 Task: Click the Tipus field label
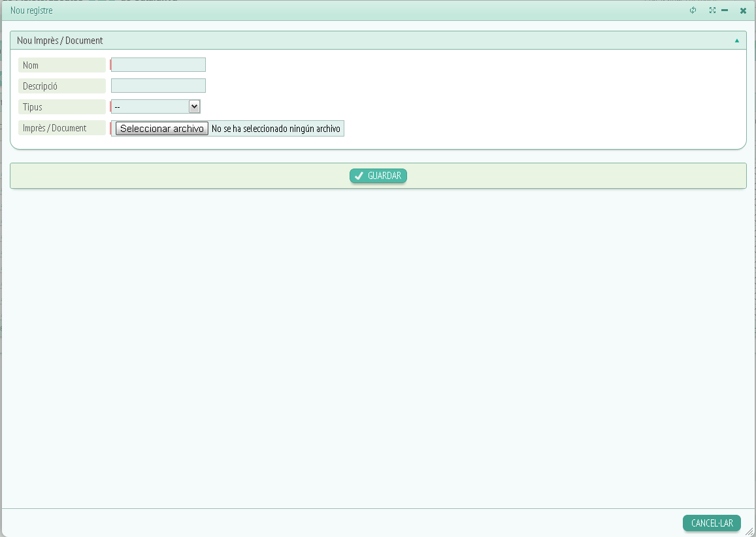(33, 107)
